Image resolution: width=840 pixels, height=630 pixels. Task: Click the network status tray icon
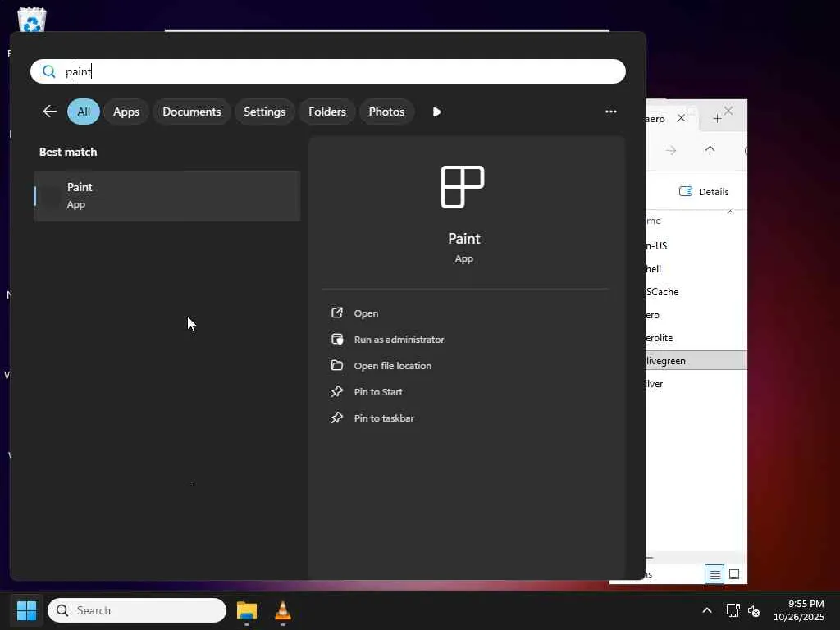pos(733,610)
